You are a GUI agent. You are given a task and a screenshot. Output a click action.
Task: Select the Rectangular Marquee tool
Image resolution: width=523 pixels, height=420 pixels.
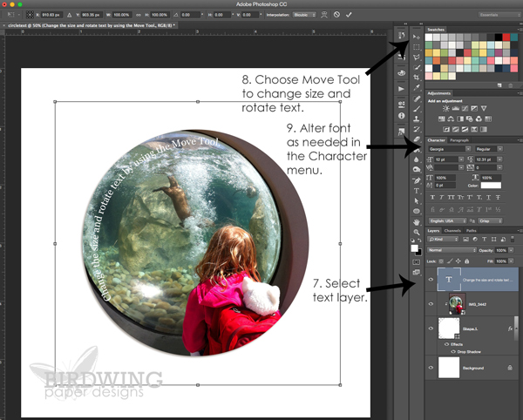click(x=415, y=47)
